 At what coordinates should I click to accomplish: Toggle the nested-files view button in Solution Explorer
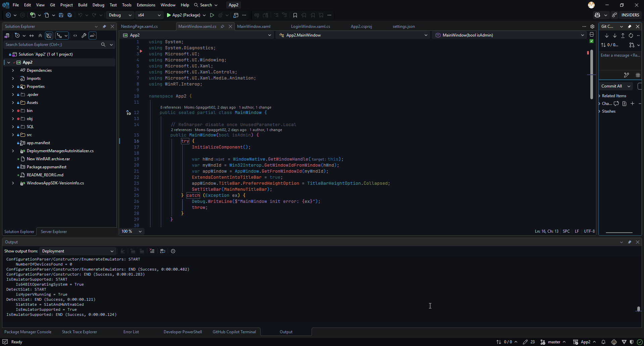[x=62, y=36]
